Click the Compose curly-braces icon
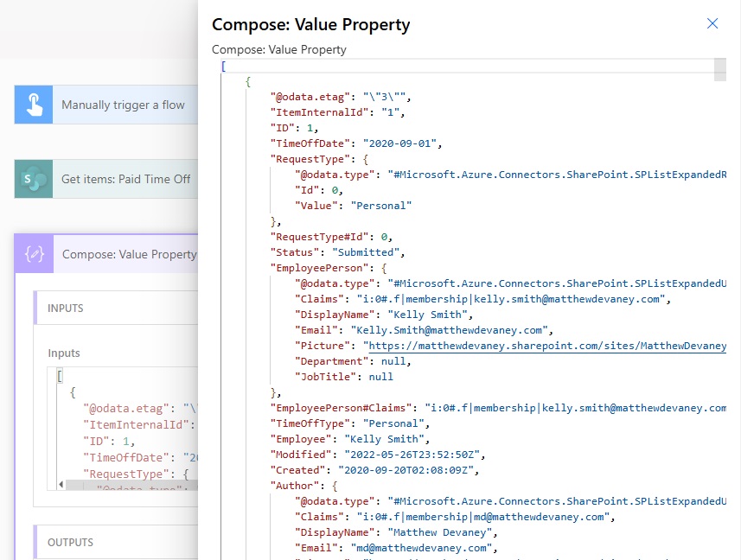This screenshot has width=741, height=560. [x=34, y=255]
